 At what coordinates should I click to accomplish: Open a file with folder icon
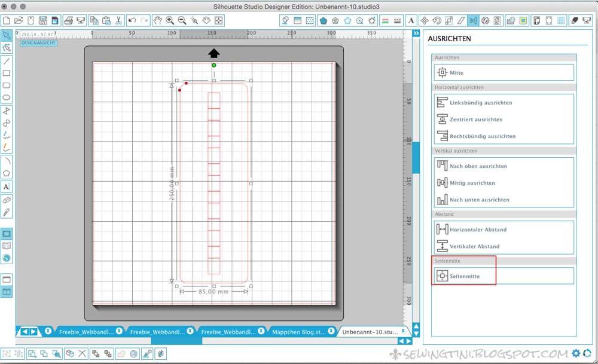[19, 20]
